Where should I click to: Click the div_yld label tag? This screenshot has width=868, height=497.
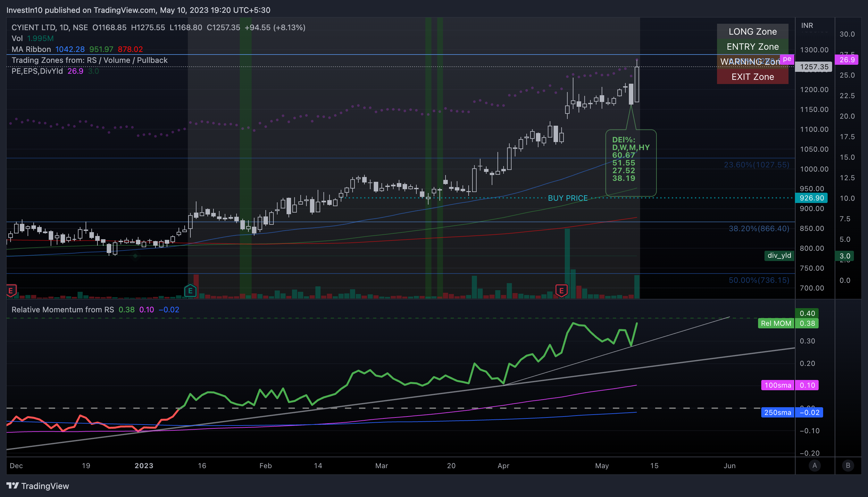[x=779, y=255]
